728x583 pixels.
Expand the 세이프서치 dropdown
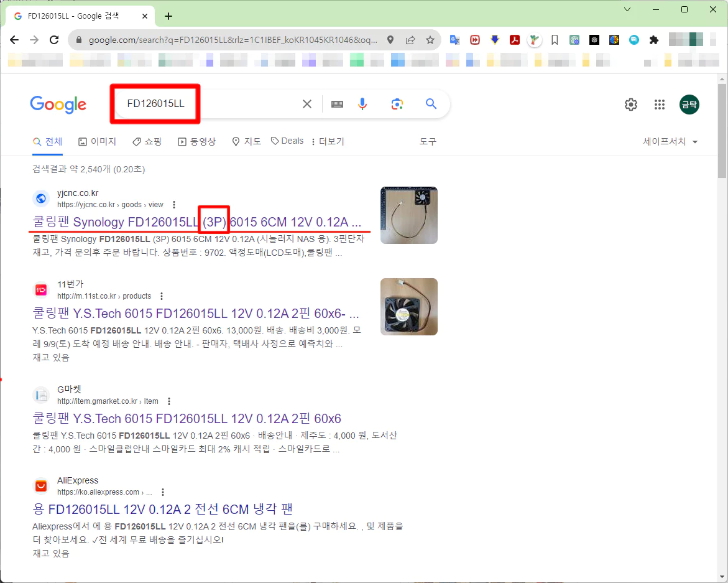670,142
